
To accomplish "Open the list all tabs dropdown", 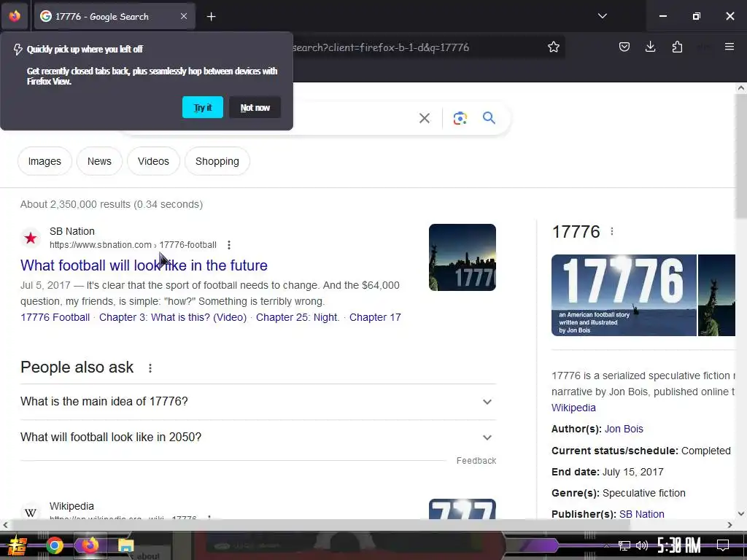I will point(602,16).
